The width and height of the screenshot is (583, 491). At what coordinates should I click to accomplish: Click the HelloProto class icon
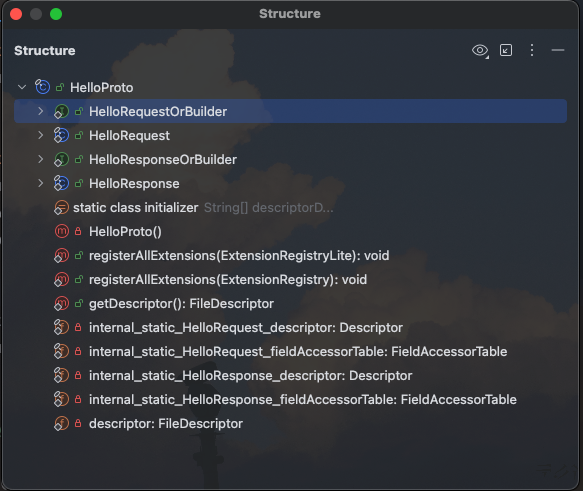tap(42, 87)
